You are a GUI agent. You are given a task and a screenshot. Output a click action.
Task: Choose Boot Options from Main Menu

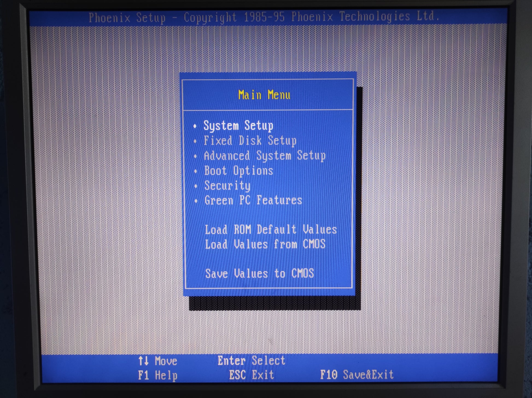coord(239,171)
